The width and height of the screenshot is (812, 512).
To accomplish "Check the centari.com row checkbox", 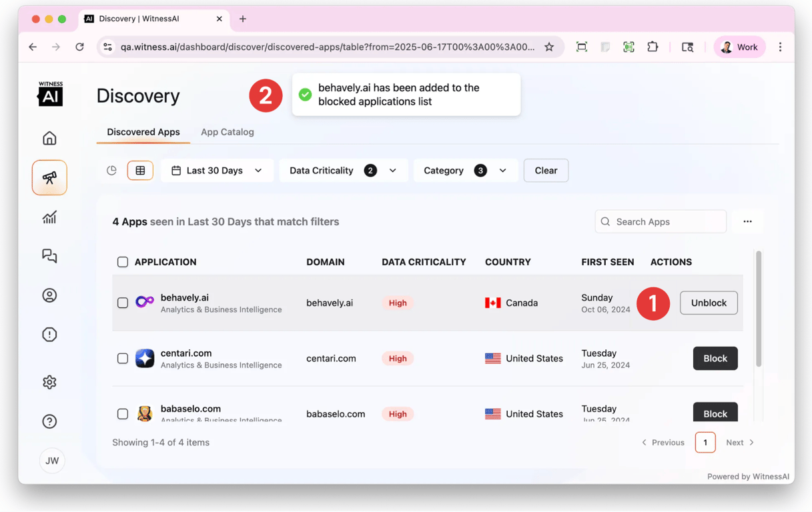I will [123, 358].
